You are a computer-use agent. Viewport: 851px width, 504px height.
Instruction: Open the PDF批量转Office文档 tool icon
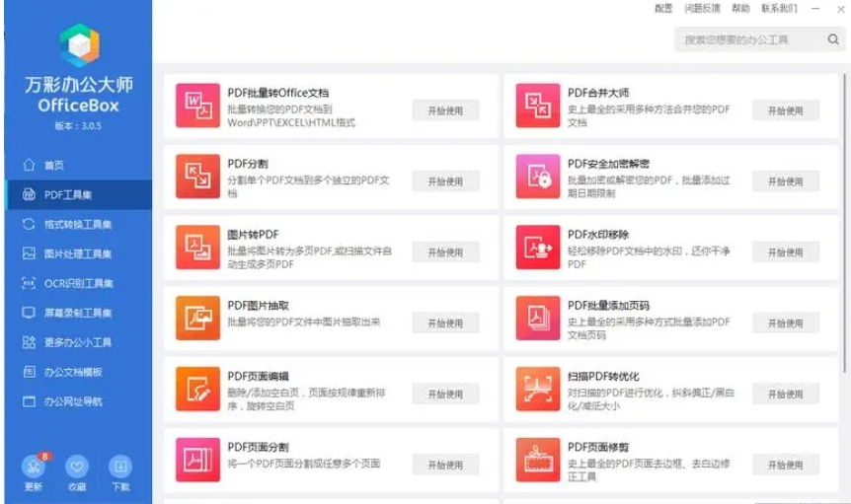tap(197, 106)
